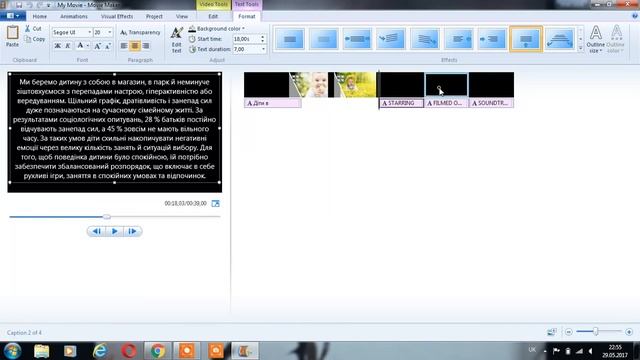Click the timeline zoom slider handle

pyautogui.click(x=596, y=331)
